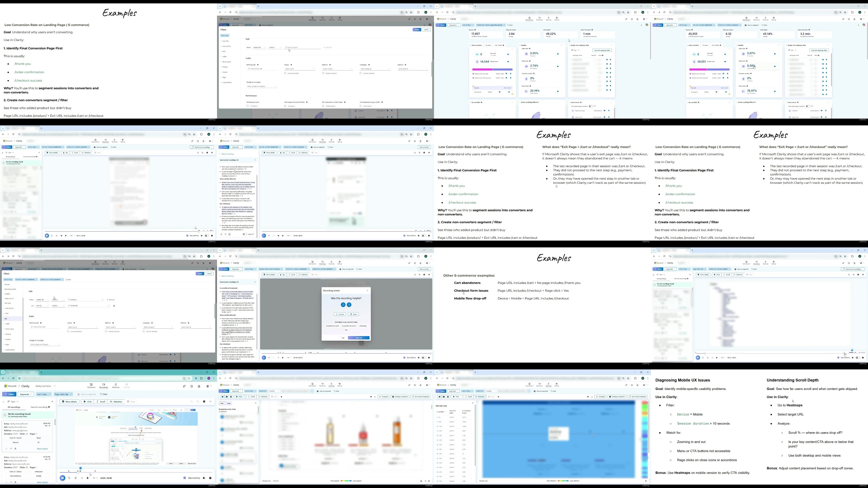Toggle Skip inactivity checkbox in Clarity Live Demo player
The width and height of the screenshot is (868, 488).
point(185,478)
